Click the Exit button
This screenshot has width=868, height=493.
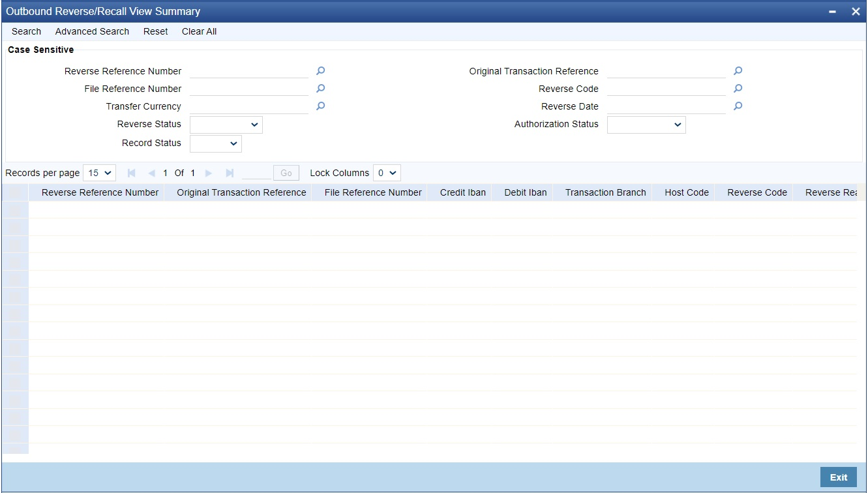click(x=839, y=477)
